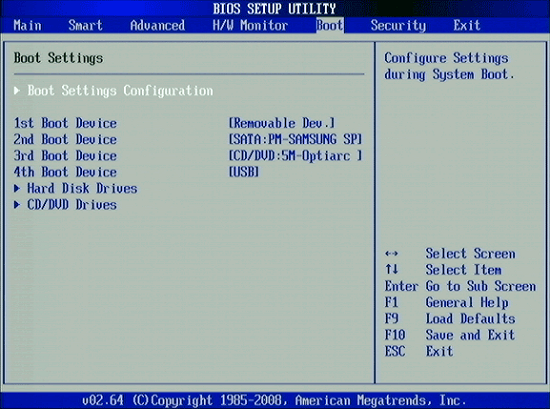Expand the CD/DVD Drives submenu
This screenshot has height=409, width=550.
point(72,205)
